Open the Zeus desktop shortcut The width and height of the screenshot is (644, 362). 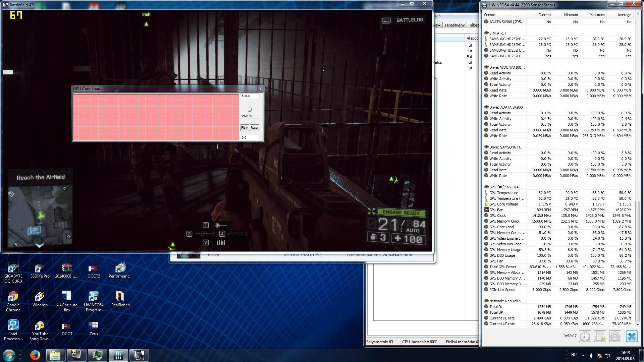coord(94,328)
